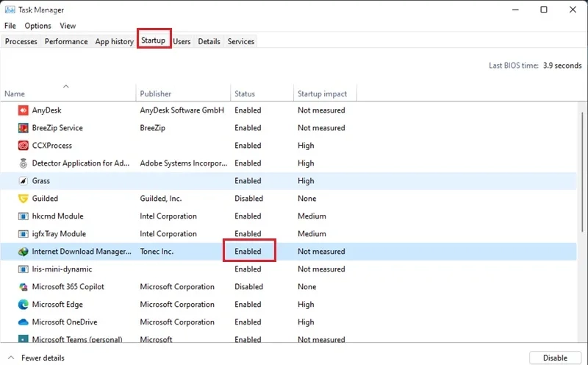The width and height of the screenshot is (588, 365).
Task: Select the hkcmd Module entry
Action: 58,216
